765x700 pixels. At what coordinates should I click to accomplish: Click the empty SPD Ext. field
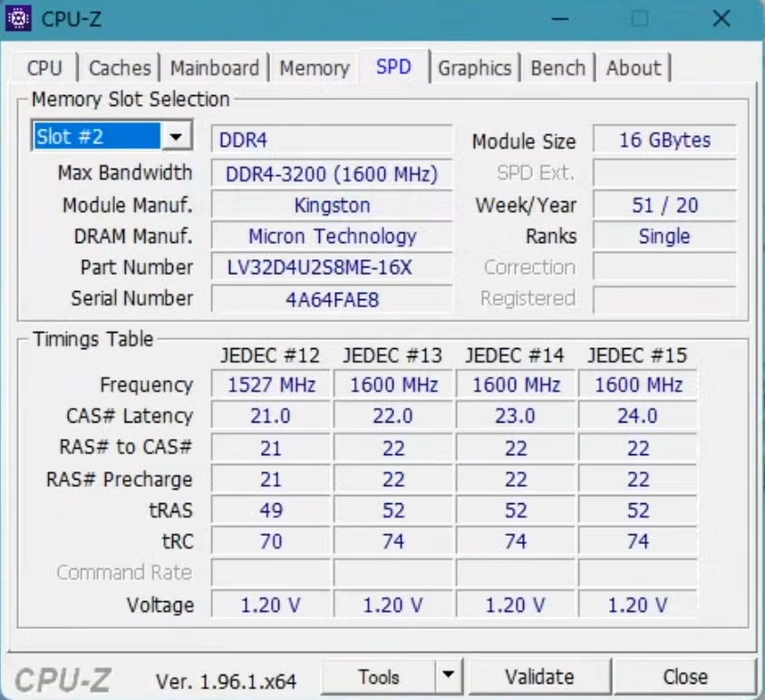[664, 173]
